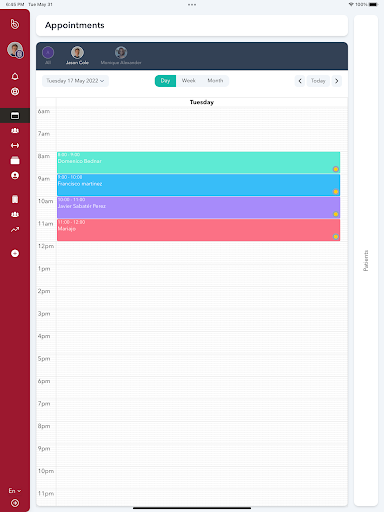The image size is (384, 512).
Task: Click status dot on Mariajo appointment
Action: point(336,237)
